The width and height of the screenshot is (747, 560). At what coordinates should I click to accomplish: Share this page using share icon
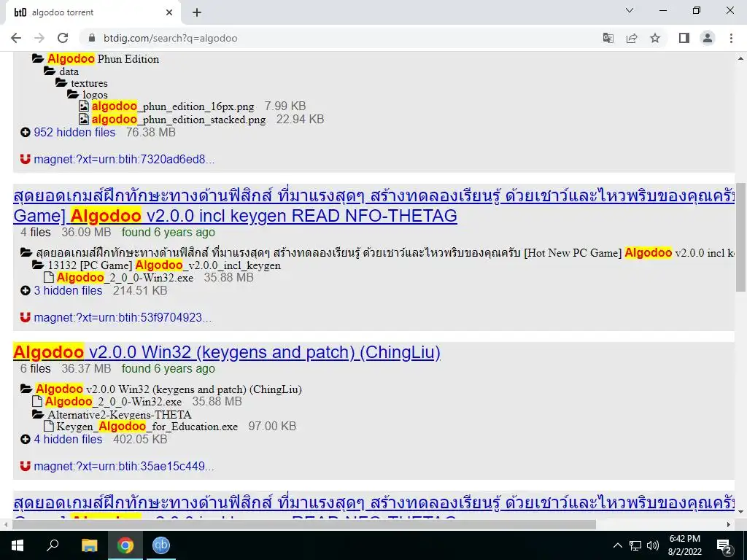(x=632, y=38)
